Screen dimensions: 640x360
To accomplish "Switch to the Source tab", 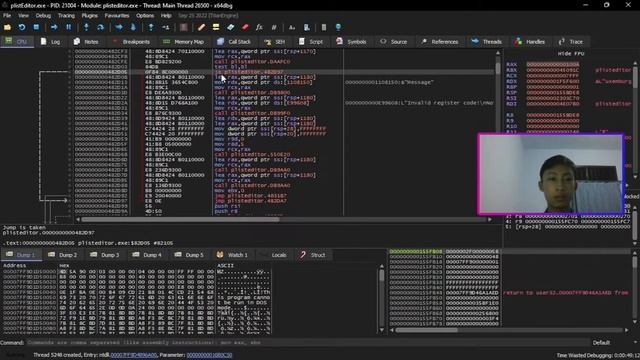I will click(393, 42).
